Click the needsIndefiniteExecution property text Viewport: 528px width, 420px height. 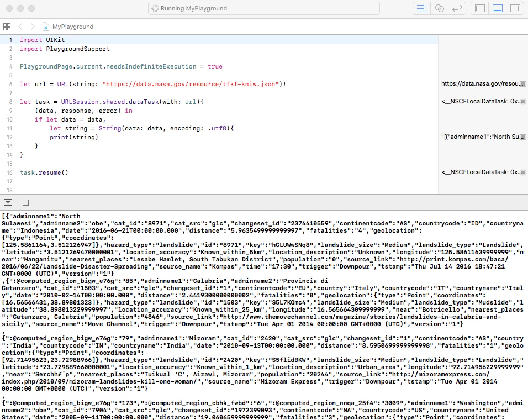pyautogui.click(x=151, y=66)
